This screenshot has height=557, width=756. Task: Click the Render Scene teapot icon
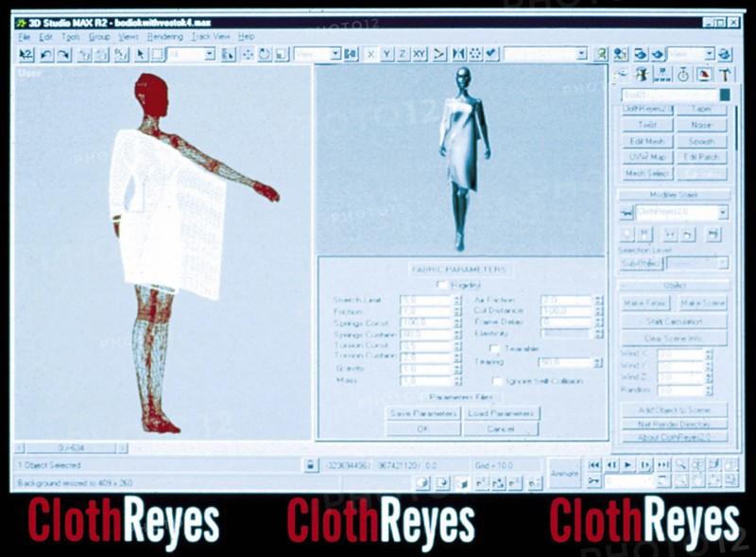[641, 54]
